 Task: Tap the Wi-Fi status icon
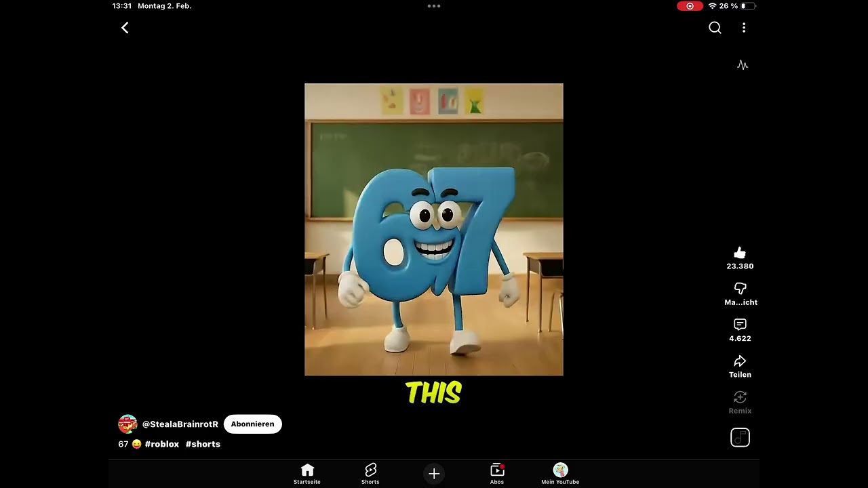(713, 6)
